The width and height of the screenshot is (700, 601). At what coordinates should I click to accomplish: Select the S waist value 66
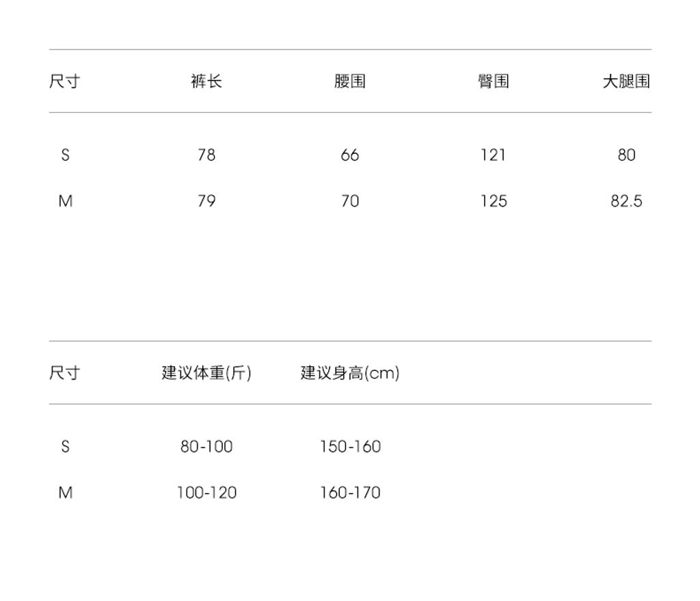coord(350,155)
